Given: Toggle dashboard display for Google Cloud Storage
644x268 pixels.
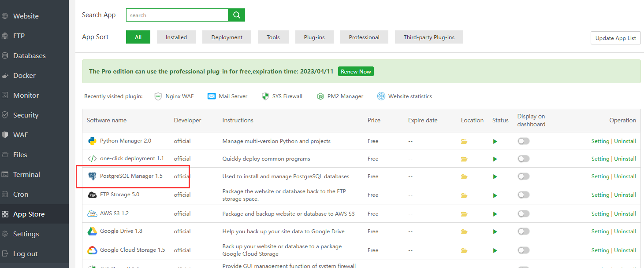Looking at the screenshot, I should [x=523, y=250].
